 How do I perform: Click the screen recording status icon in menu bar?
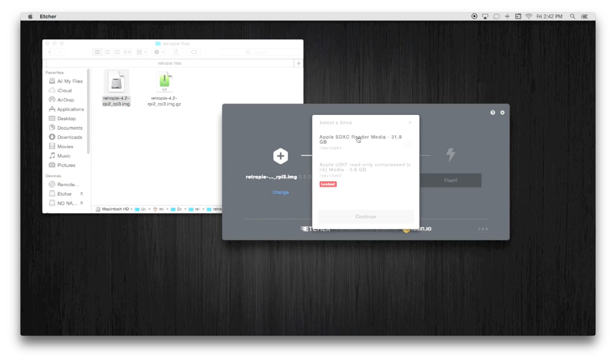coord(474,16)
